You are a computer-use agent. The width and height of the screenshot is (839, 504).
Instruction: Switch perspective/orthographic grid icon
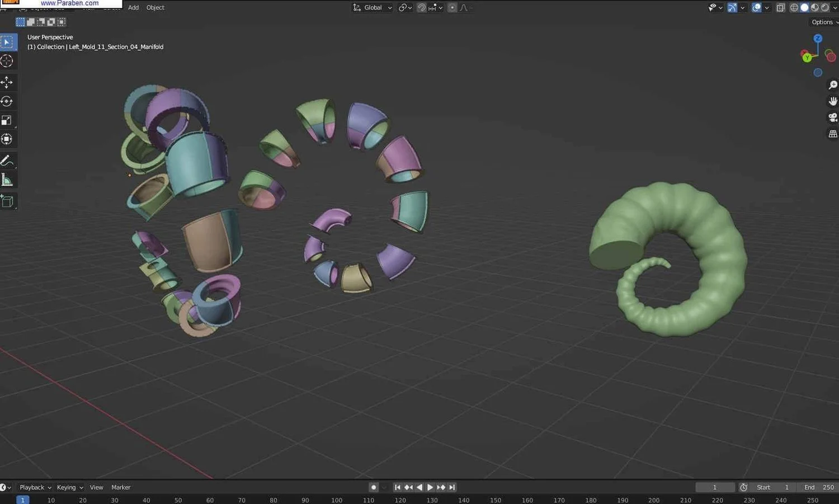click(832, 134)
